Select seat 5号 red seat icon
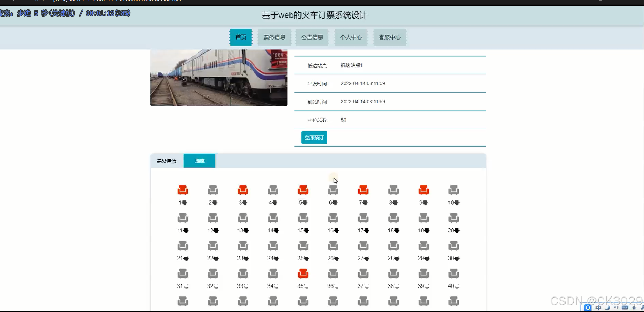The height and width of the screenshot is (312, 644). [x=303, y=190]
